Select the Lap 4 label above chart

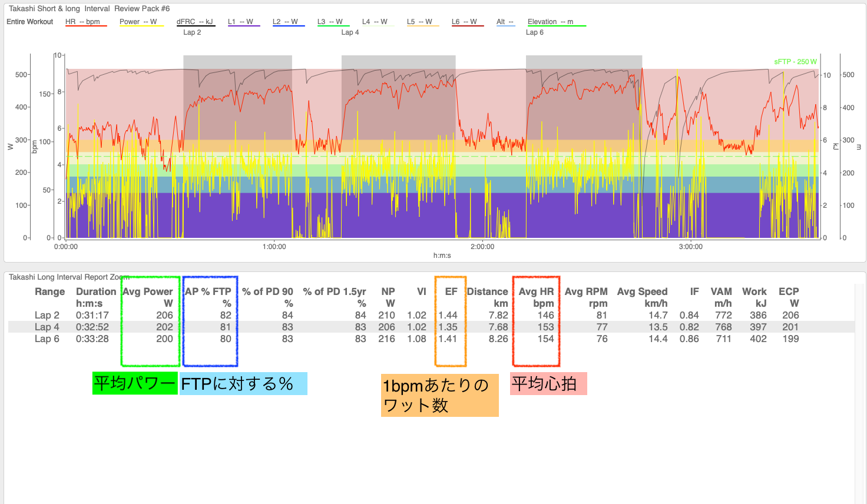[x=350, y=32]
